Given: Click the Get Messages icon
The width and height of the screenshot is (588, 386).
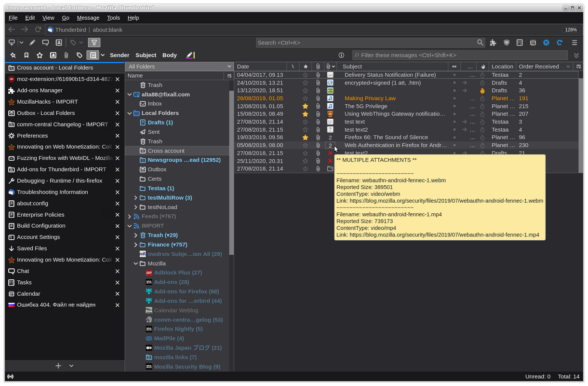Looking at the screenshot, I should 12,42.
